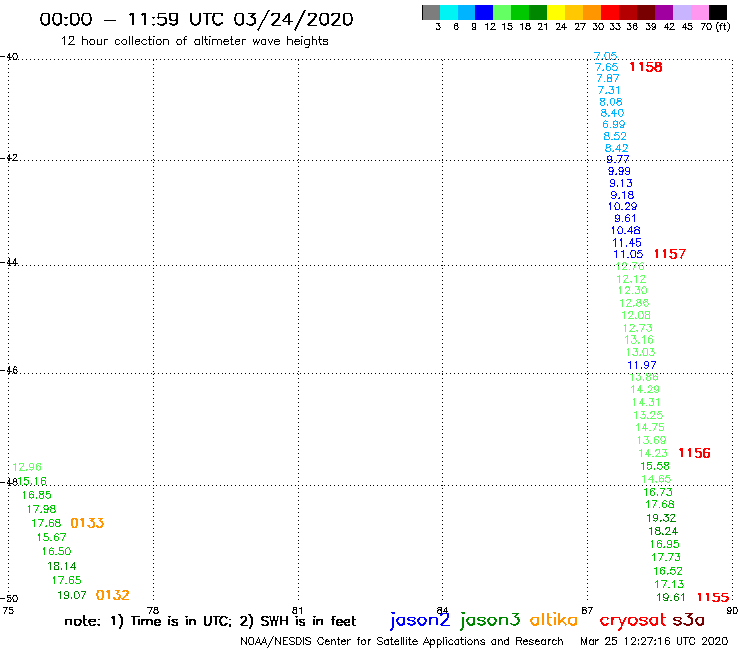740x650 pixels.
Task: Click the red 1158 time stamp
Action: pyautogui.click(x=646, y=67)
